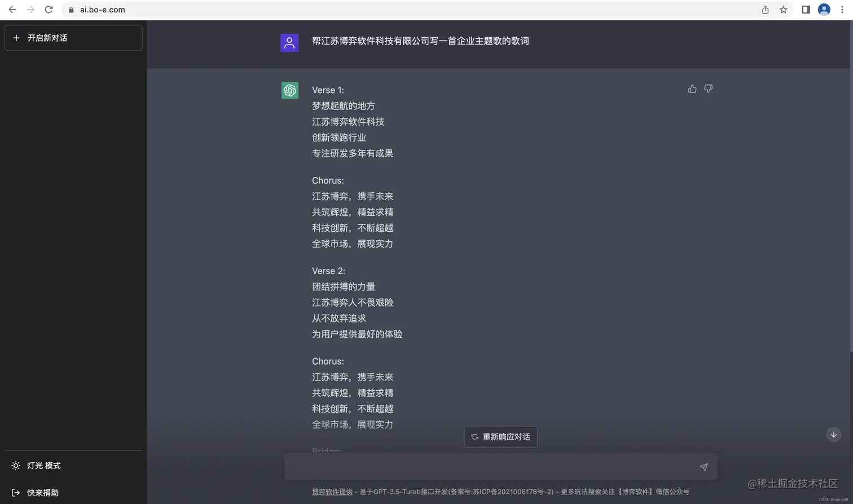Toggle 灯光 模式 light mode

tap(73, 466)
